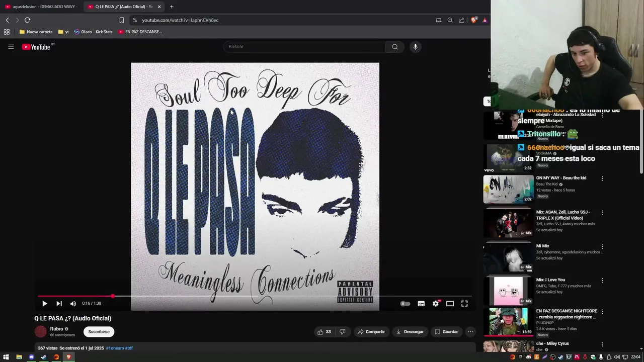The height and width of the screenshot is (362, 644).
Task: Open the YouTube hamburger guide menu
Action: (x=11, y=47)
